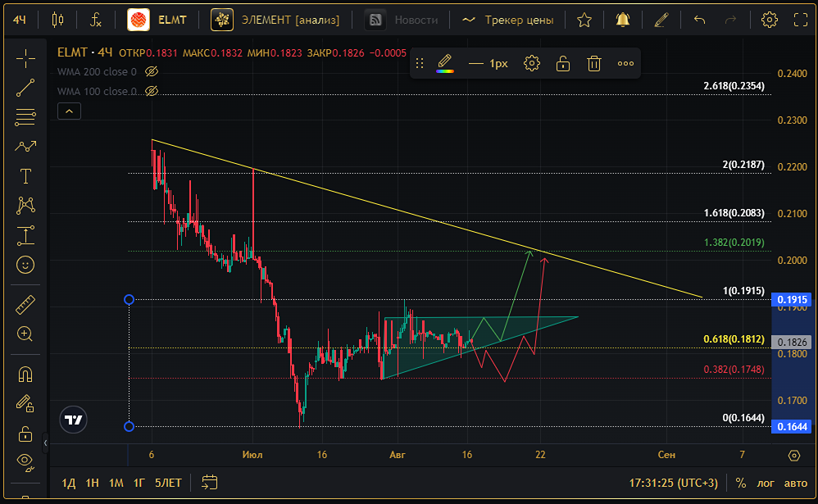Enable magnet mode for drawings
818x504 pixels.
(25, 375)
